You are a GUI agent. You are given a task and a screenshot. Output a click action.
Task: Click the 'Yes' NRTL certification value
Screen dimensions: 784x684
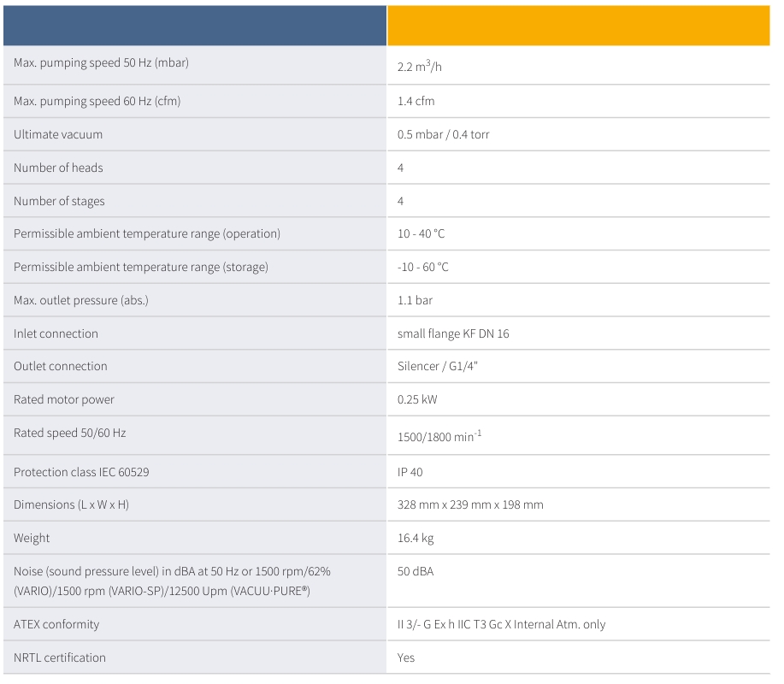(x=406, y=657)
